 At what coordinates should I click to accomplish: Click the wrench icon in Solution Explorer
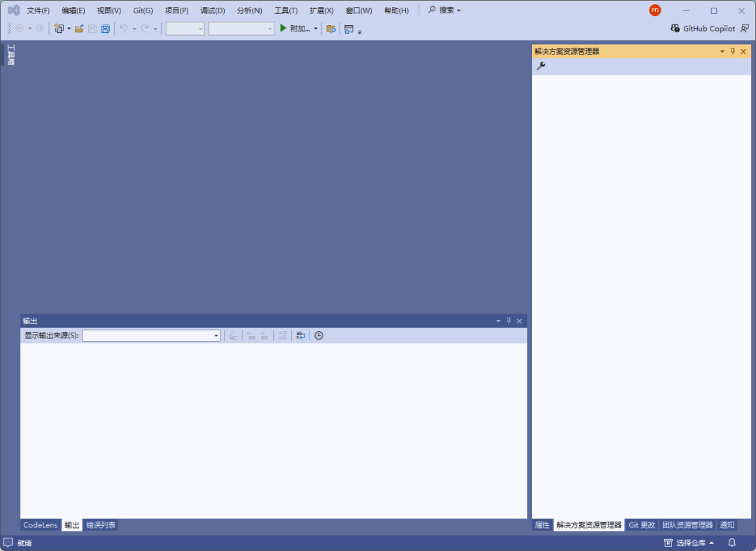[x=541, y=66]
